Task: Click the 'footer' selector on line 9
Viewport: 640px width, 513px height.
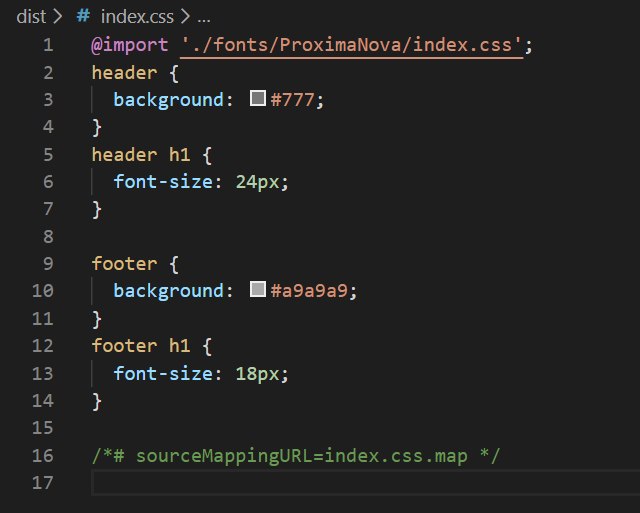Action: click(124, 264)
